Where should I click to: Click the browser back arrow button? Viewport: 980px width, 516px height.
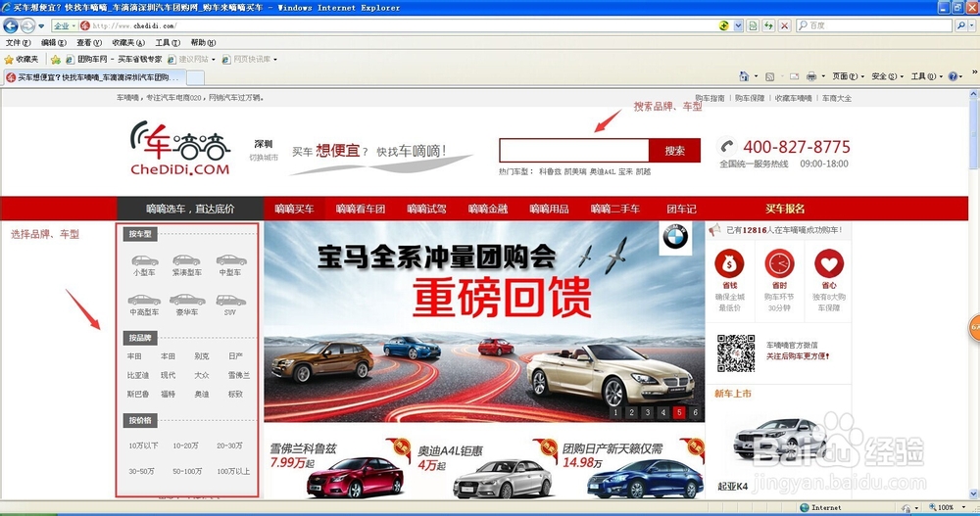coord(11,25)
